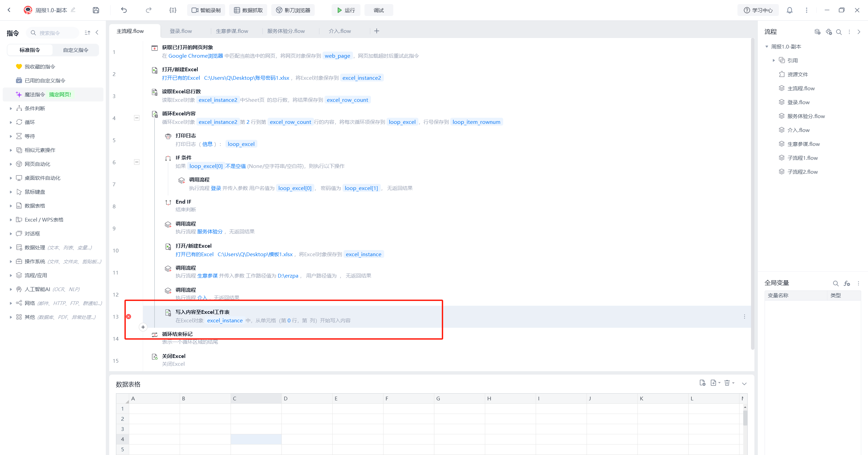Click the notification bell icon
Viewport: 868px width, 455px height.
click(790, 10)
